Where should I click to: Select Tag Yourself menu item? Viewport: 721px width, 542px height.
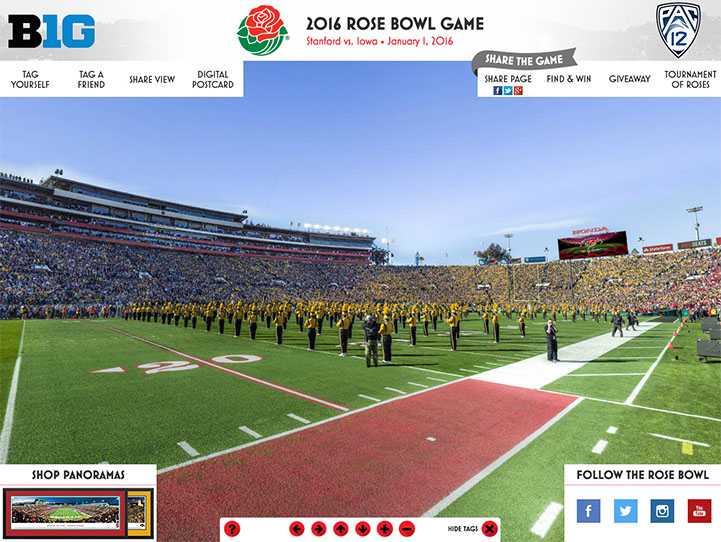click(x=30, y=80)
